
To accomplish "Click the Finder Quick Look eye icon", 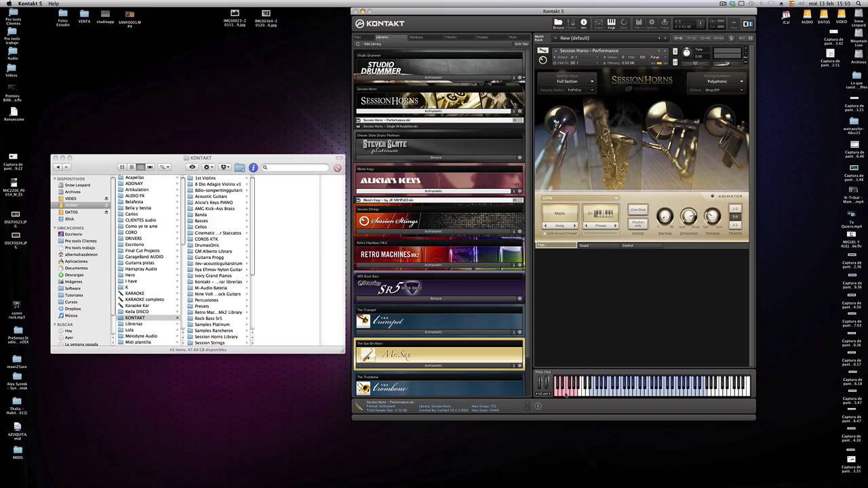I will (x=193, y=167).
